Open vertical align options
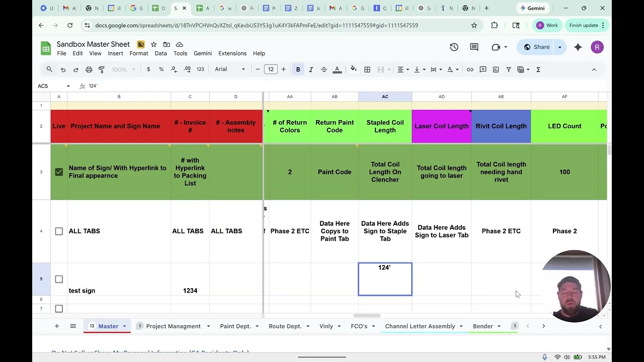 pos(419,69)
